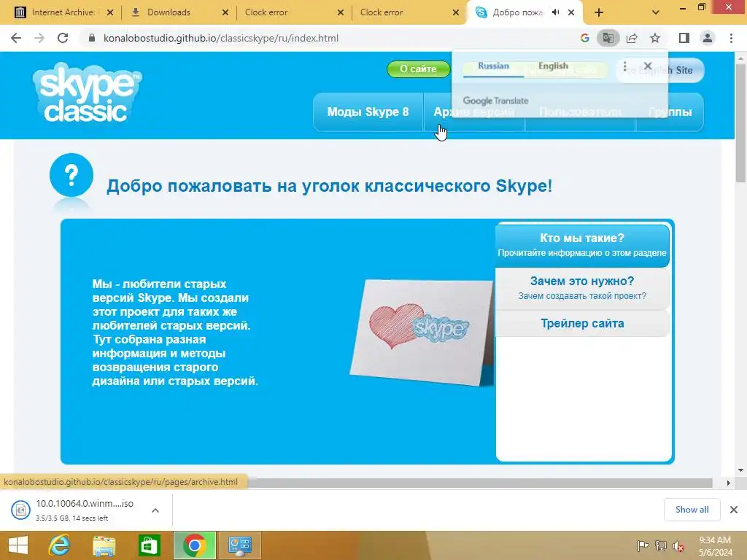Open the Архив версий menu item
The image size is (747, 560).
pyautogui.click(x=474, y=112)
